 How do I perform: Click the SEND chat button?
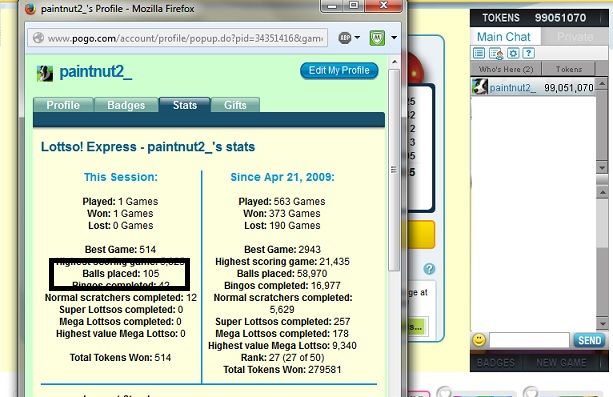point(590,340)
